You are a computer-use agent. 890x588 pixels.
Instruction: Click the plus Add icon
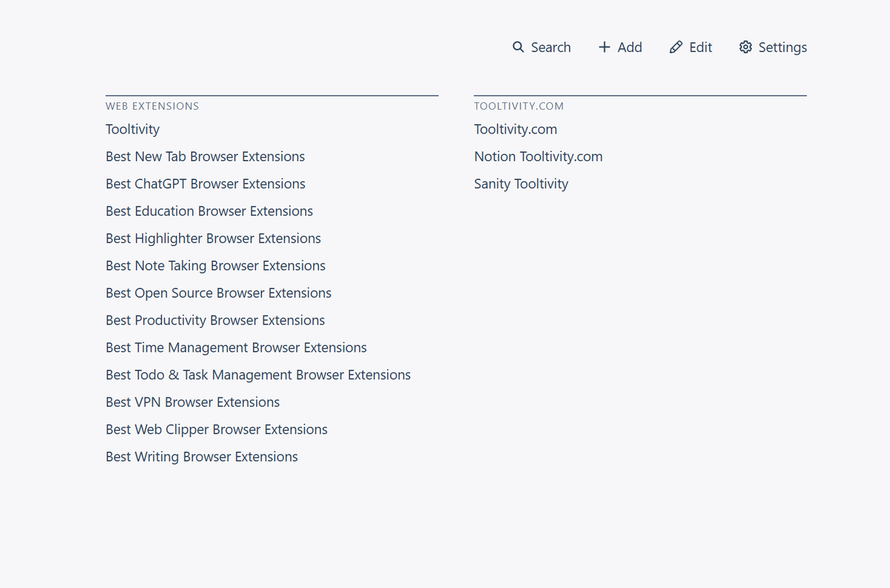point(604,47)
